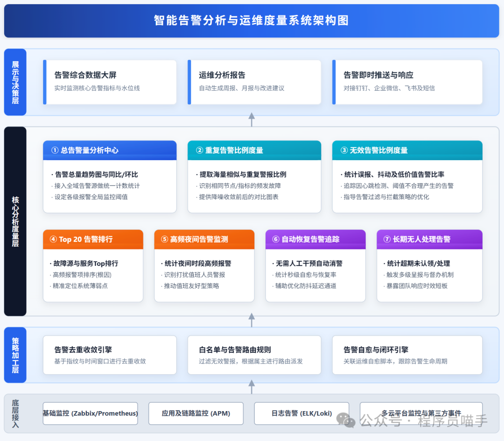Click text 触发多级呈报与督办机制
The image size is (504, 441).
point(420,275)
